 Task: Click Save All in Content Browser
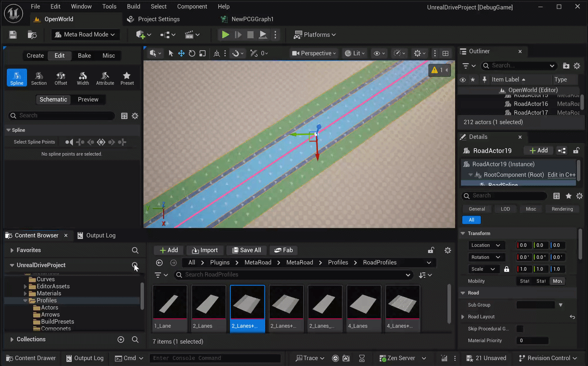point(246,250)
